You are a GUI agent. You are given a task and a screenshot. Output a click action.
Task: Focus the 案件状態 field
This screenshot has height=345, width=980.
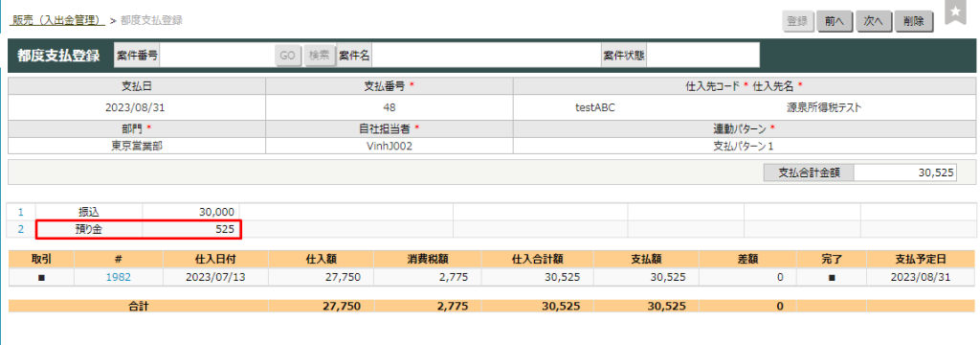(x=703, y=55)
